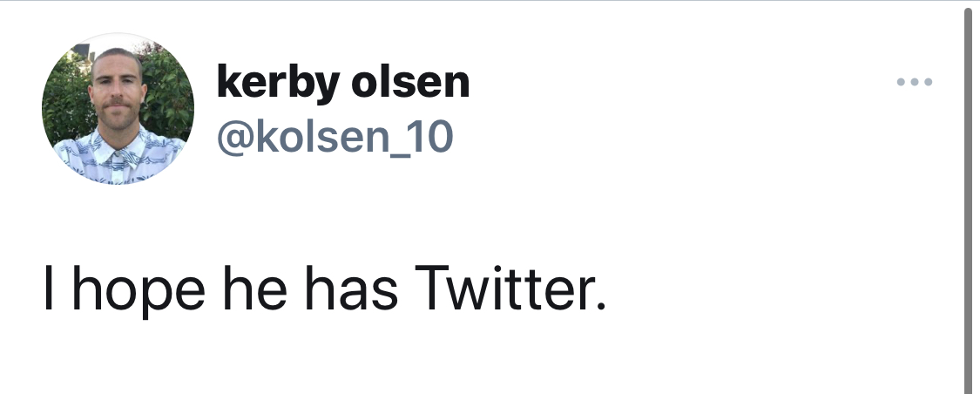The image size is (980, 394).
Task: Click the @kolsen_10 handle
Action: (x=335, y=137)
